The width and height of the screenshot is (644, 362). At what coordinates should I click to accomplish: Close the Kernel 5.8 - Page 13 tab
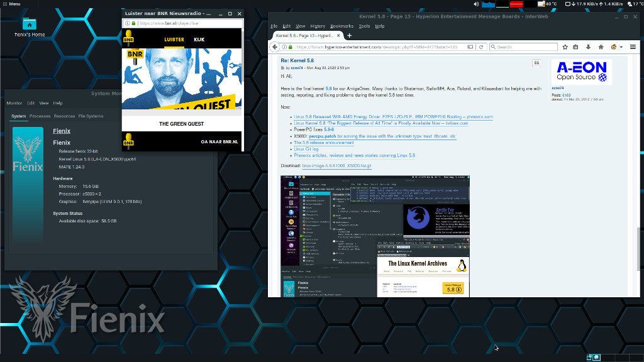point(338,36)
